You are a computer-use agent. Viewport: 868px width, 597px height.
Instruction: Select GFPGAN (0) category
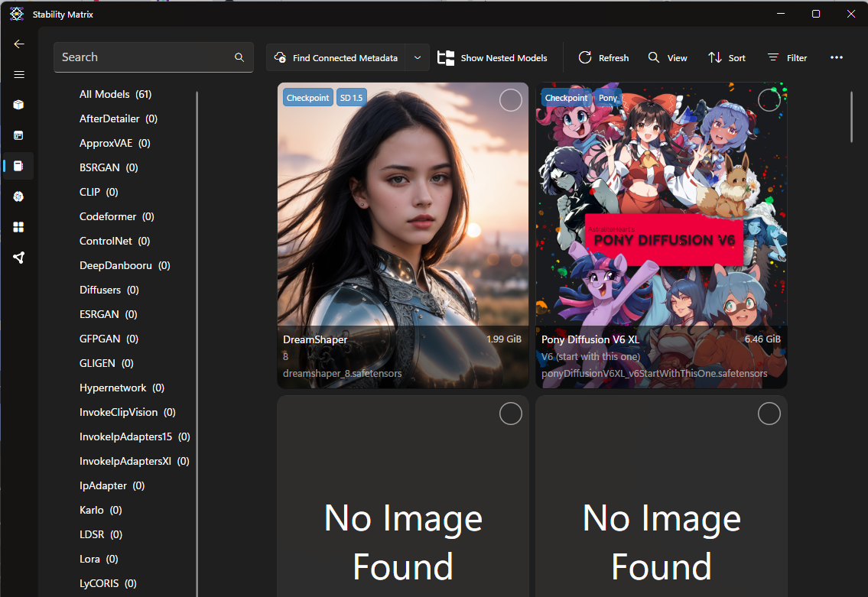tap(109, 339)
